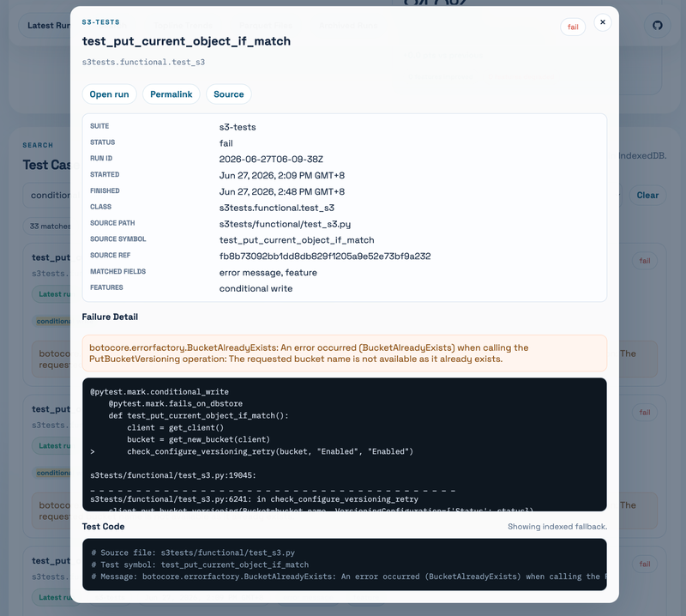Click the S3-TESTS label above the dialog title
Image resolution: width=686 pixels, height=616 pixels.
pos(100,22)
